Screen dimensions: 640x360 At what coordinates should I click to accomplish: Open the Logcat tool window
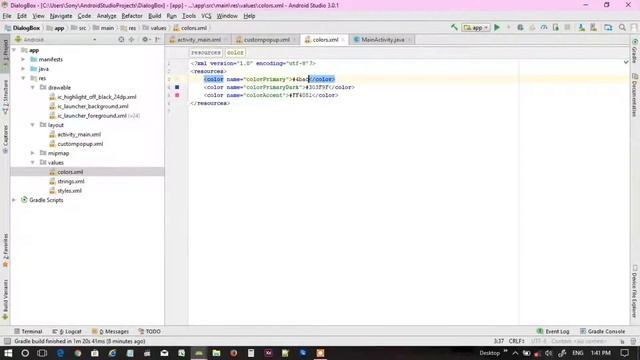pos(67,331)
